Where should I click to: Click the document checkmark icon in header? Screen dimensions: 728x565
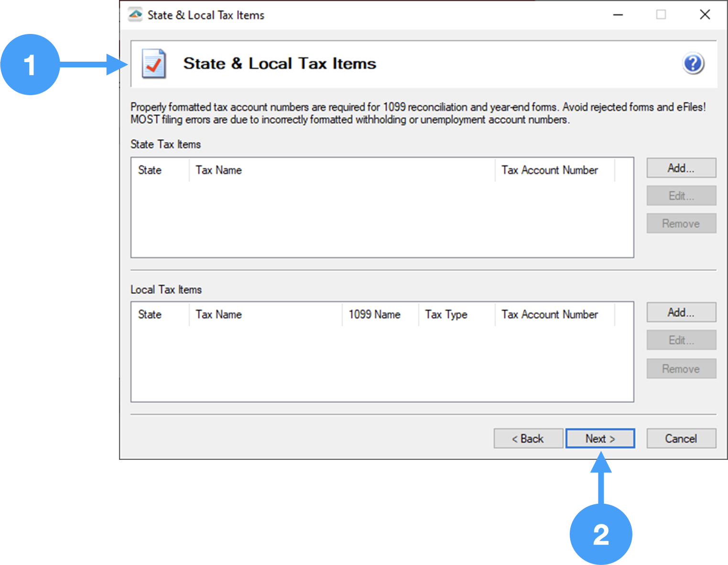(x=154, y=64)
